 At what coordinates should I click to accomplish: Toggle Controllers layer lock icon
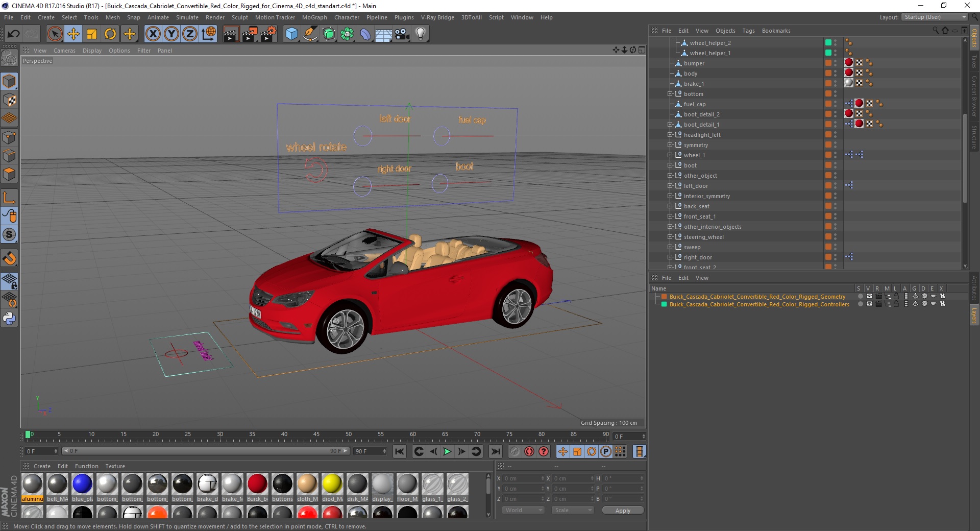click(896, 304)
